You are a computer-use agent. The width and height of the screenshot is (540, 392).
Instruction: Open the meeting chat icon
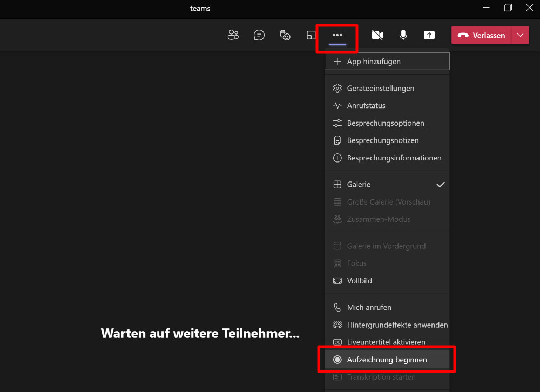click(259, 35)
